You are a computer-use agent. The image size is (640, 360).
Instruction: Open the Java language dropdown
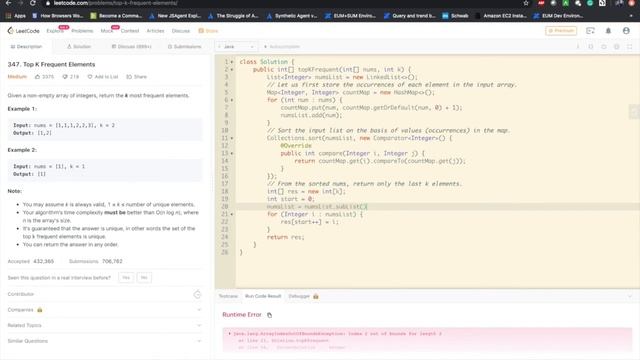[236, 47]
